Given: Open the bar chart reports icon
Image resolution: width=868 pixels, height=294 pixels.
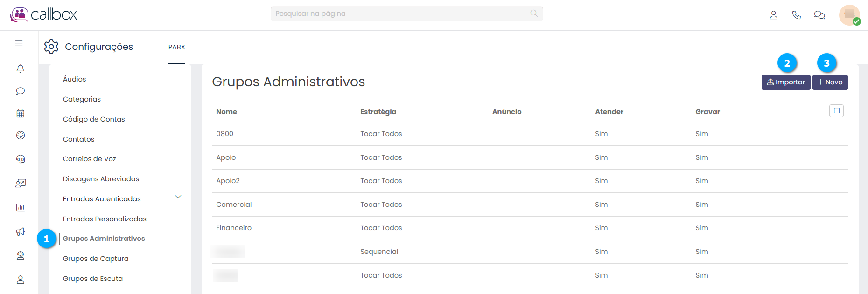Looking at the screenshot, I should [x=20, y=207].
